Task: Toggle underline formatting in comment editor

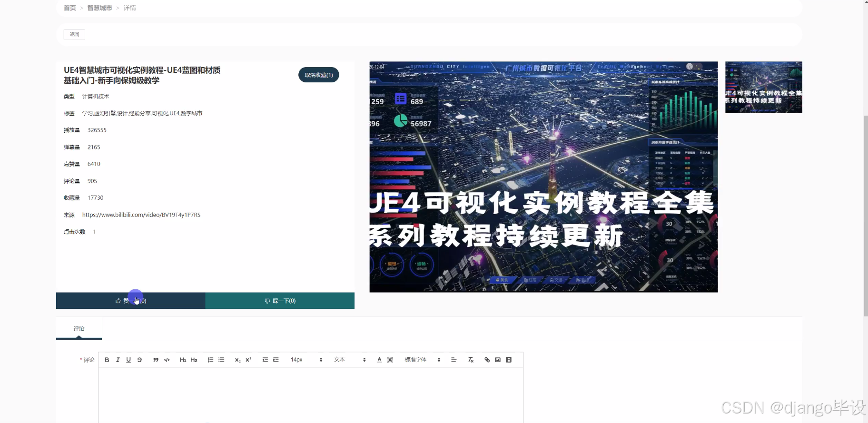Action: (x=128, y=360)
